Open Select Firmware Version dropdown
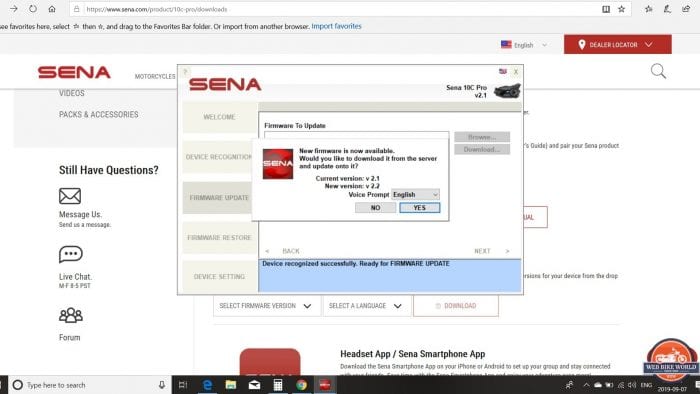This screenshot has width=700, height=394. pyautogui.click(x=267, y=306)
